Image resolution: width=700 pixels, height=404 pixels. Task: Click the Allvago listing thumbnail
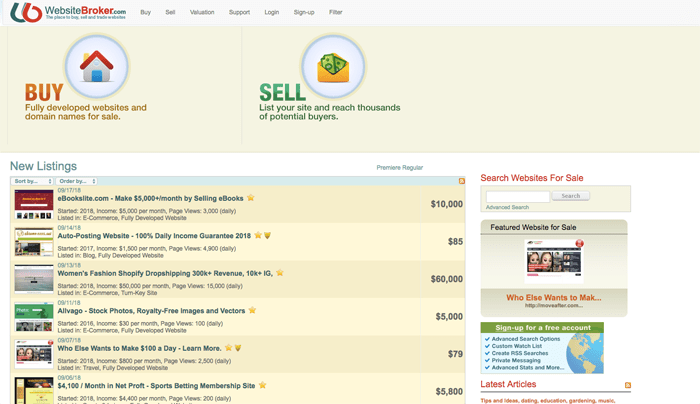point(34,317)
